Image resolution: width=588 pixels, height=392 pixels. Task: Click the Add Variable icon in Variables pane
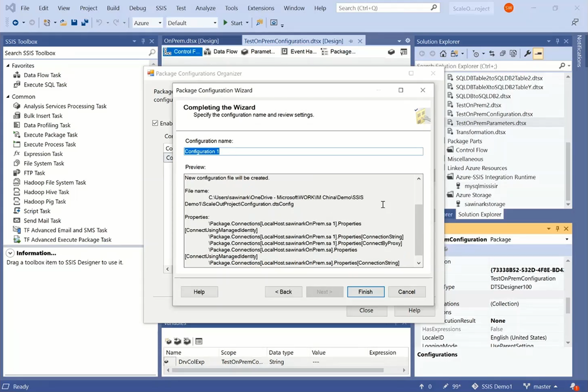click(168, 341)
